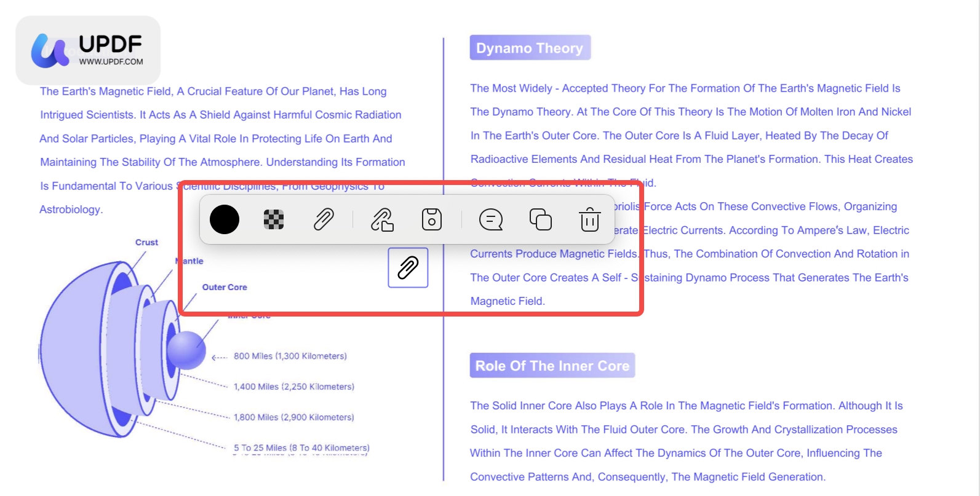The image size is (980, 496).
Task: Save the attachment using disk icon
Action: pos(432,219)
